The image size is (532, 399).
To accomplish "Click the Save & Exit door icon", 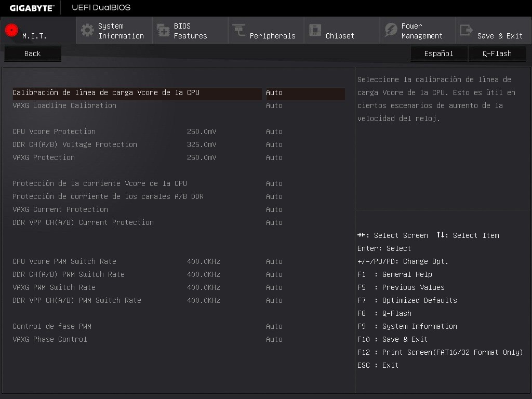I will [x=465, y=30].
